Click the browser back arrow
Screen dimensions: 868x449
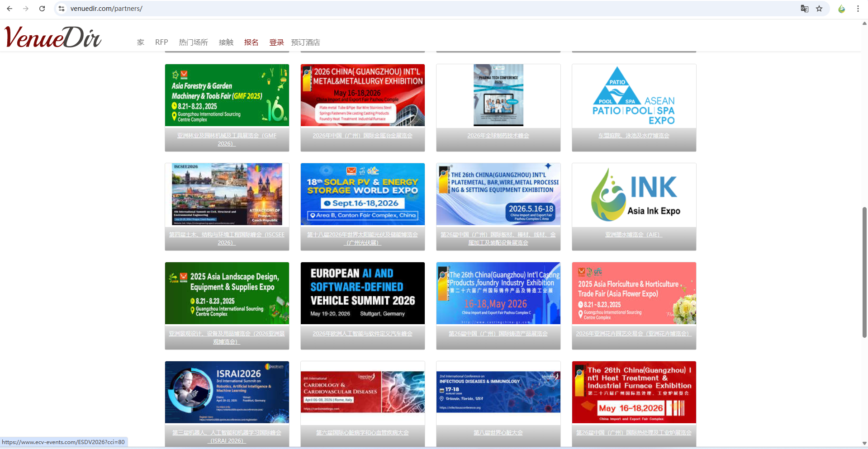9,9
